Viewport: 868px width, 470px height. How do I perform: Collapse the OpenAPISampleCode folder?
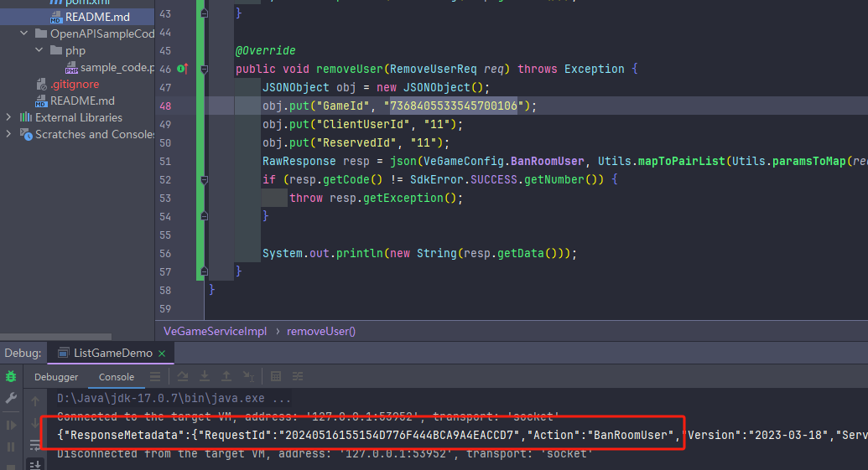coord(23,34)
